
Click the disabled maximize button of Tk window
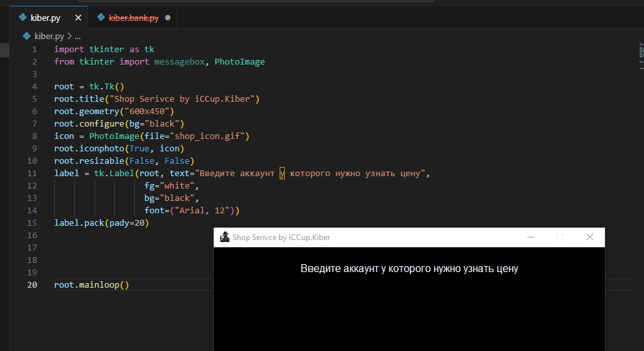559,237
